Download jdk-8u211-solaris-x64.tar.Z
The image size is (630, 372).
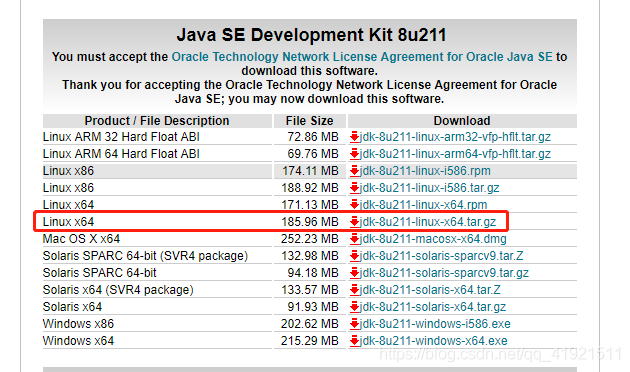click(x=430, y=290)
